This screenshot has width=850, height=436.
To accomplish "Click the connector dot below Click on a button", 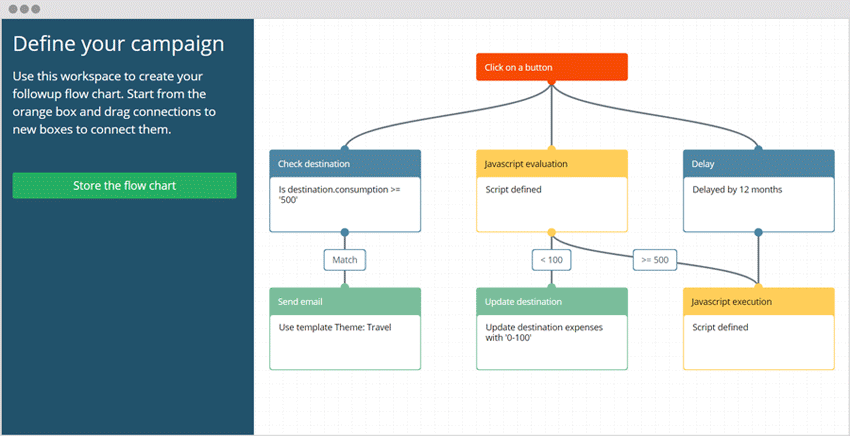I will (551, 81).
